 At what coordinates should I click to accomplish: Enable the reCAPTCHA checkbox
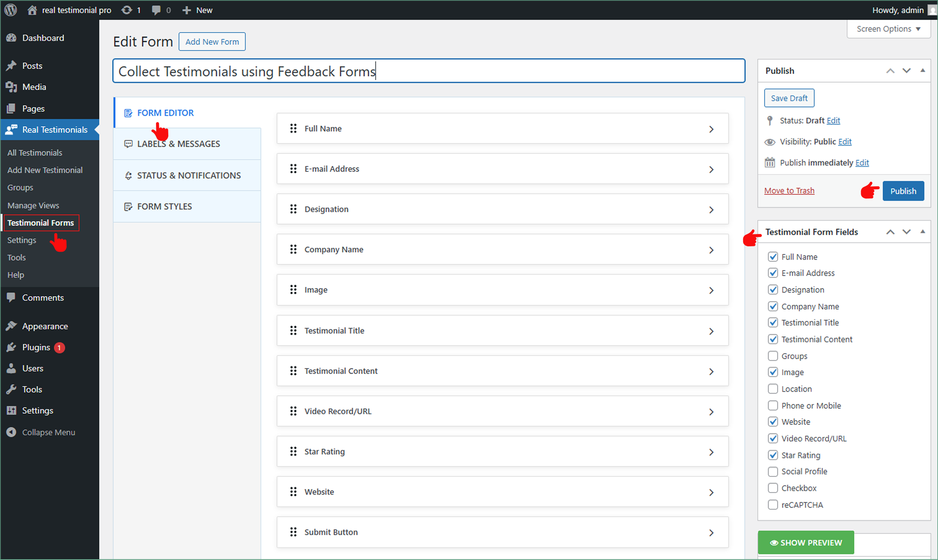point(773,505)
